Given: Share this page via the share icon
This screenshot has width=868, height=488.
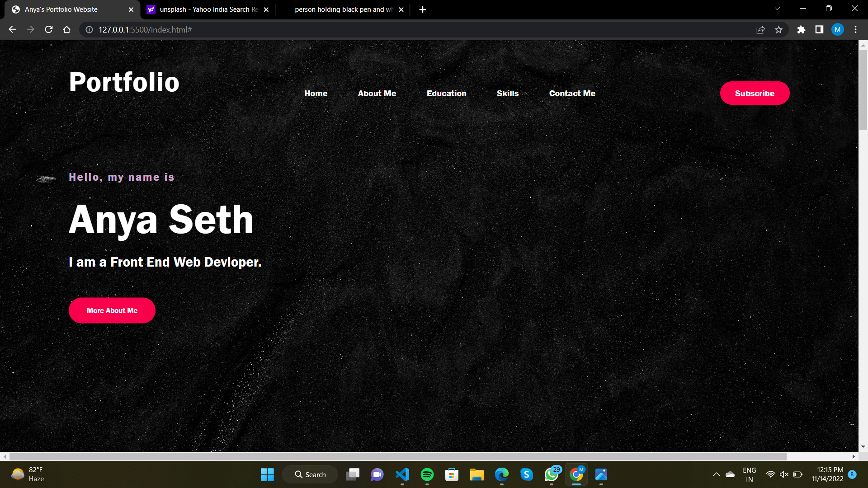Looking at the screenshot, I should 761,29.
